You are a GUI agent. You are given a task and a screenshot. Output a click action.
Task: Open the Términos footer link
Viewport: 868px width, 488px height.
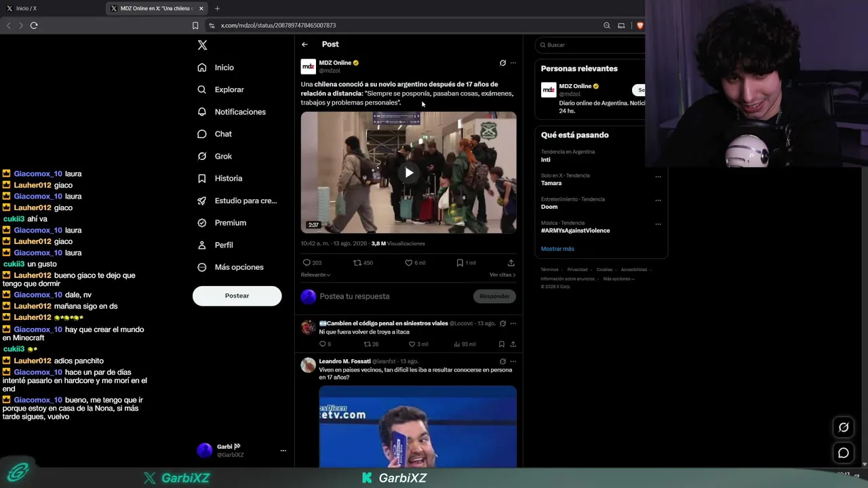(549, 270)
